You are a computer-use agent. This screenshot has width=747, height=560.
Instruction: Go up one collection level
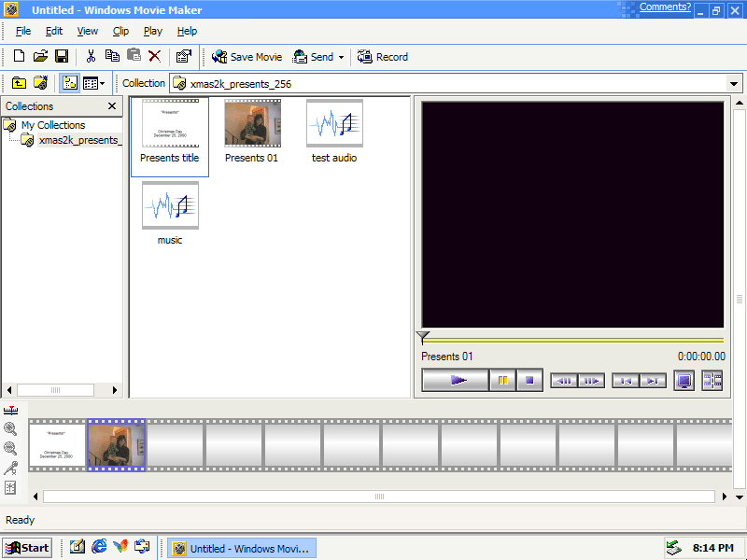pyautogui.click(x=19, y=83)
